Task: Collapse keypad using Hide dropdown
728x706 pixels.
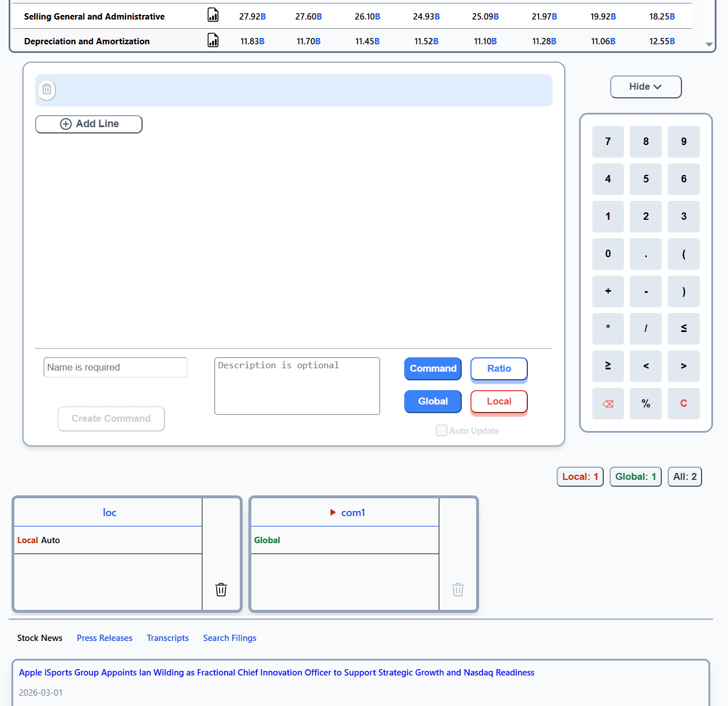Action: (x=645, y=87)
